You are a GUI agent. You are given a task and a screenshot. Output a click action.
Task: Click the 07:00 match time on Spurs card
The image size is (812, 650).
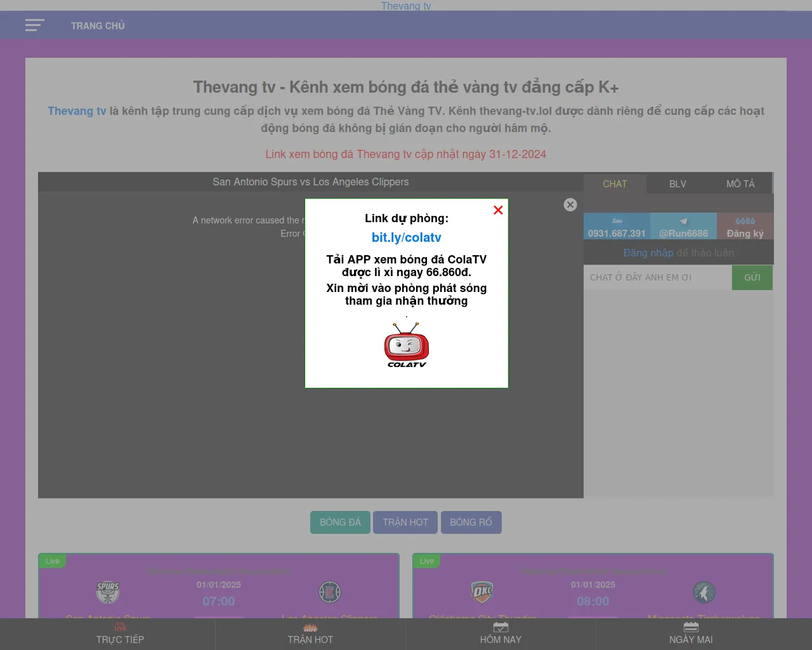pos(219,601)
